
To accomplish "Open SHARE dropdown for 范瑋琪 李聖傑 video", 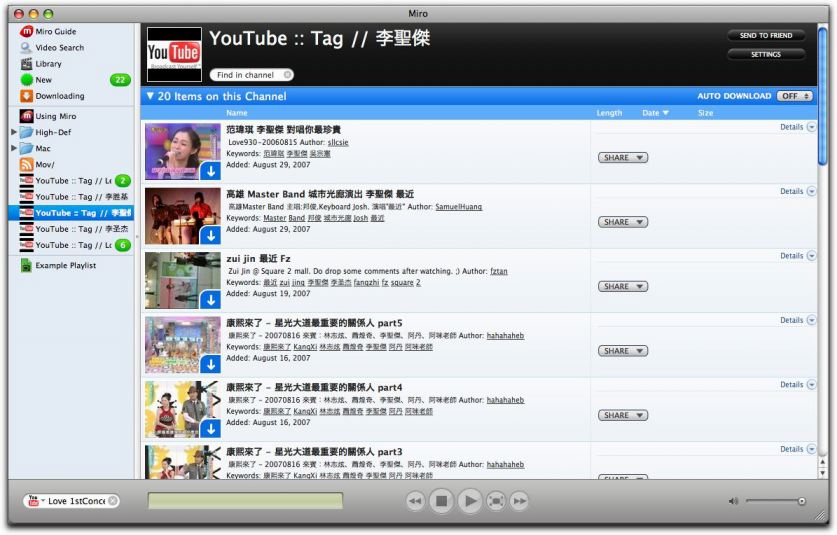I will pos(623,158).
